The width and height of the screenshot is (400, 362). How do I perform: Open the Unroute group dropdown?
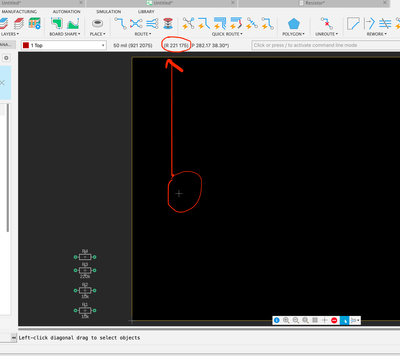[x=327, y=34]
